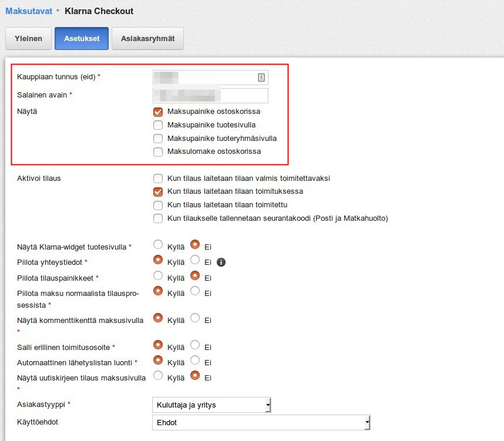Screen dimensions: 504x441
Task: Choose Kyllä for Näytä uutiskirjeen tilaus maksusivulla
Action: tap(158, 375)
